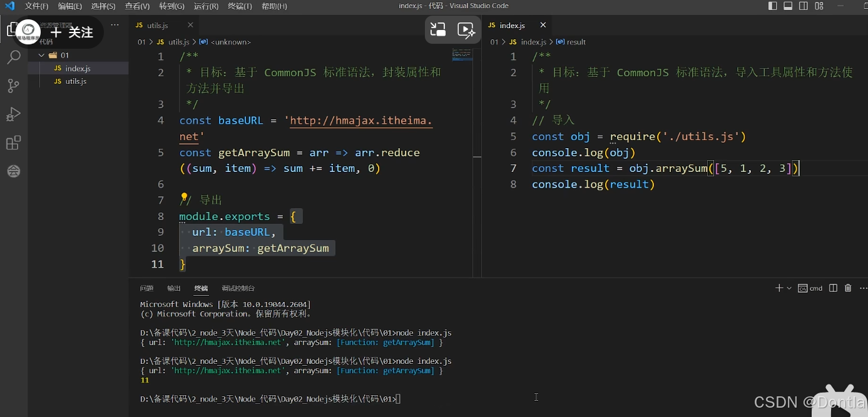Toggle the bottom panel layout icon
Image resolution: width=868 pixels, height=417 pixels.
[x=788, y=6]
